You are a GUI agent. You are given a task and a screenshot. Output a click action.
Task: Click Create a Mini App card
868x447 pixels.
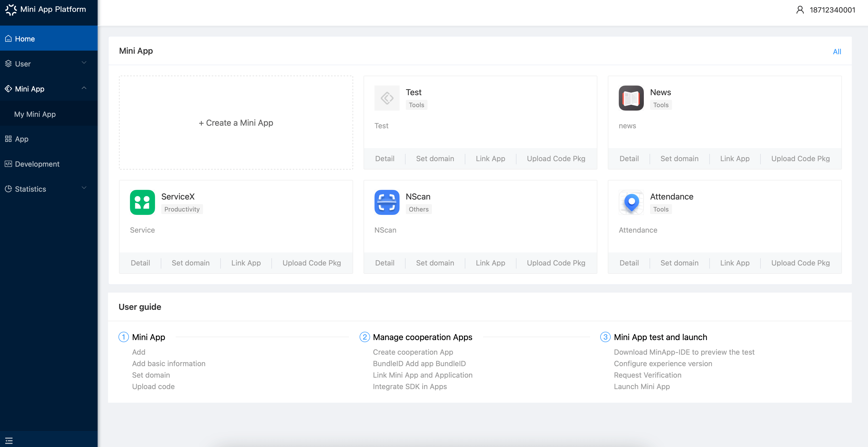(236, 123)
